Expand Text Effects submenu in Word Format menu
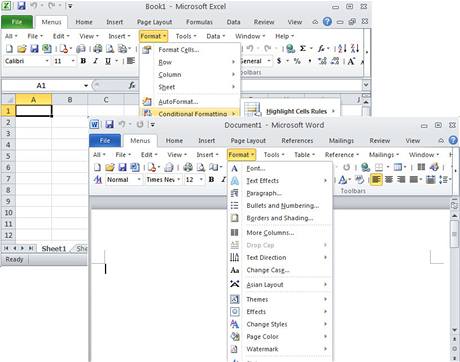This screenshot has height=362, width=460. [279, 181]
